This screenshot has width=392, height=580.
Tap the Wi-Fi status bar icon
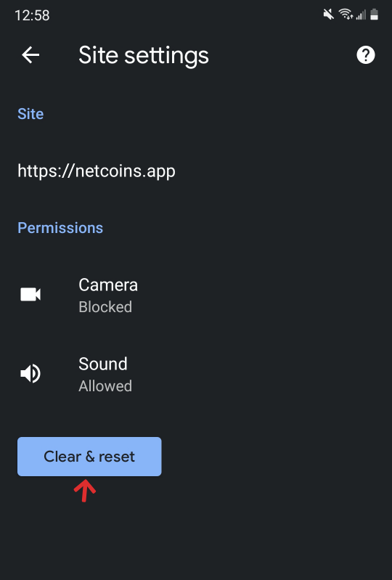[x=346, y=15]
